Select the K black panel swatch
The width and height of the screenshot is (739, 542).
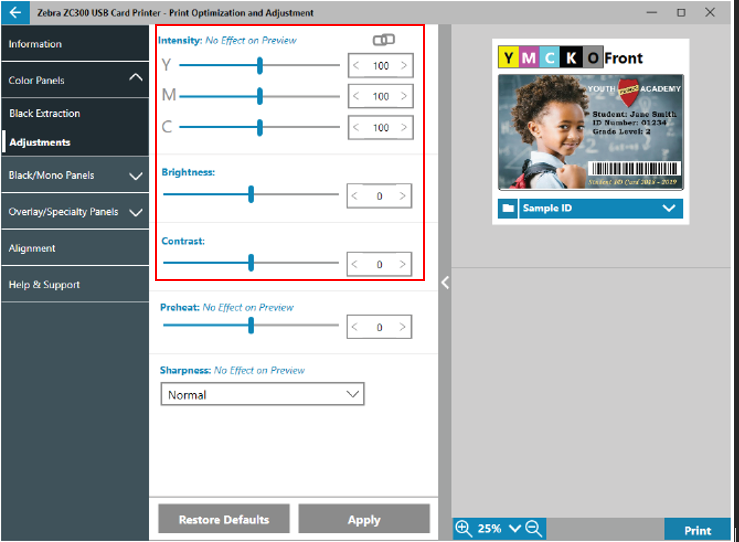(571, 57)
